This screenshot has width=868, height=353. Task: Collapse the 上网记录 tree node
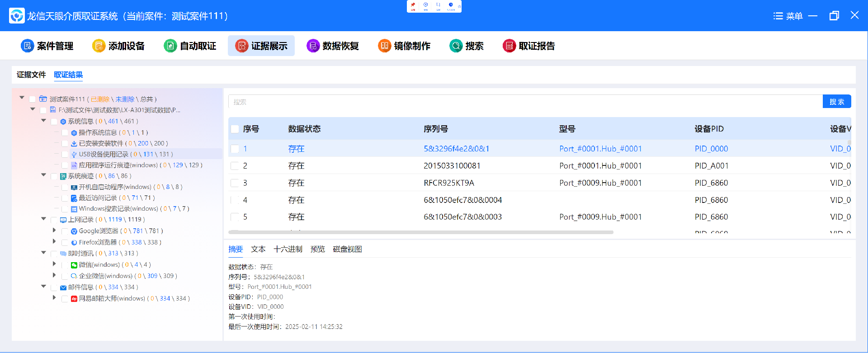coord(44,219)
